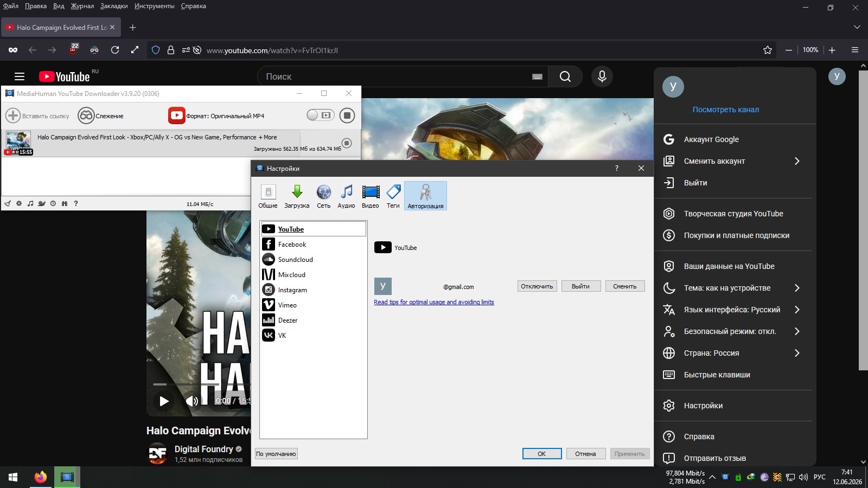This screenshot has height=488, width=868.
Task: Click the YouTube page vertical scrollbar
Action: point(863,220)
